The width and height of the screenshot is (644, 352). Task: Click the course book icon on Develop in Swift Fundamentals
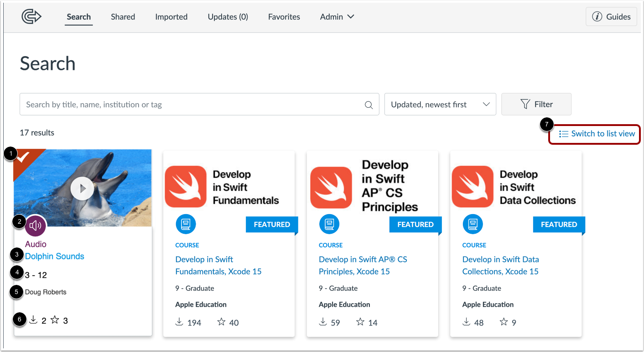click(186, 224)
